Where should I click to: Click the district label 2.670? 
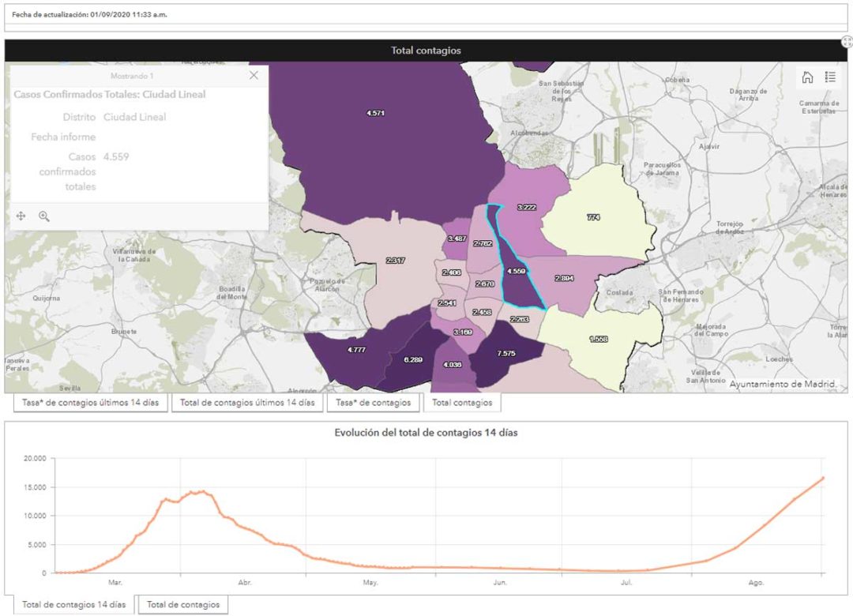pos(485,284)
